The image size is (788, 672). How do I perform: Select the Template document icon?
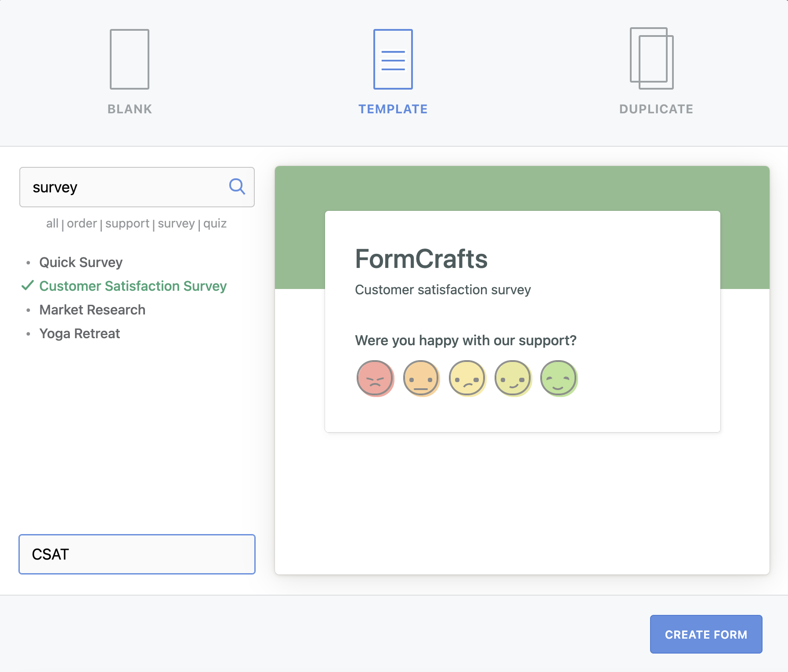(x=393, y=59)
